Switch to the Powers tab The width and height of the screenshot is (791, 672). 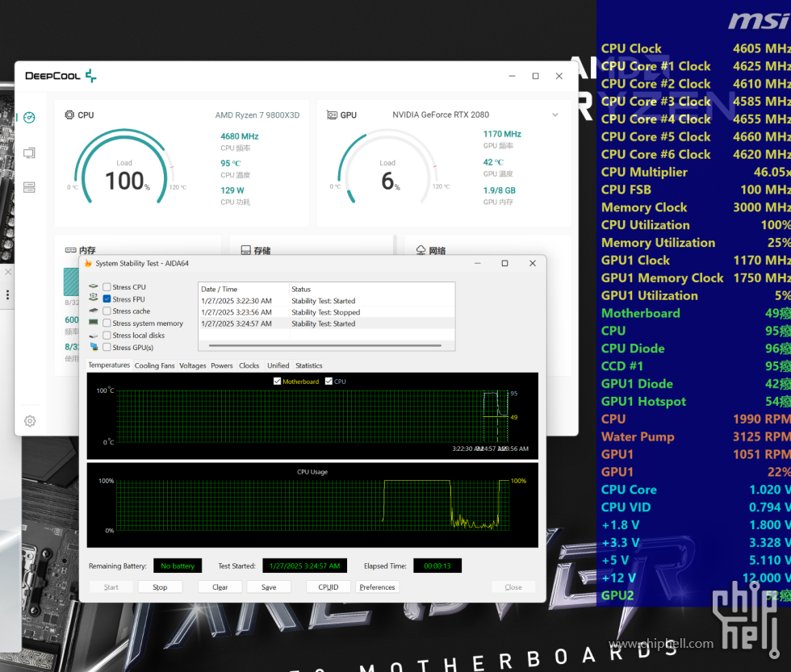tap(221, 365)
